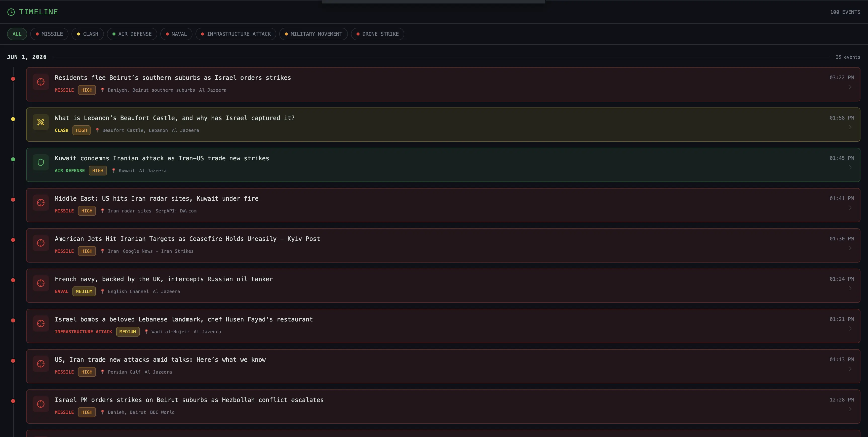Screen dimensions: 868x437
Task: Click the target icon on US, Iran trade attacks row
Action: click(x=41, y=364)
